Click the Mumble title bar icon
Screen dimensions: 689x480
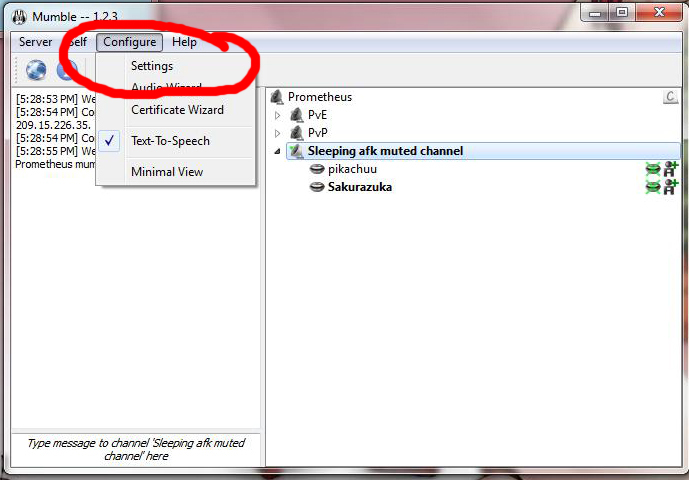click(19, 17)
